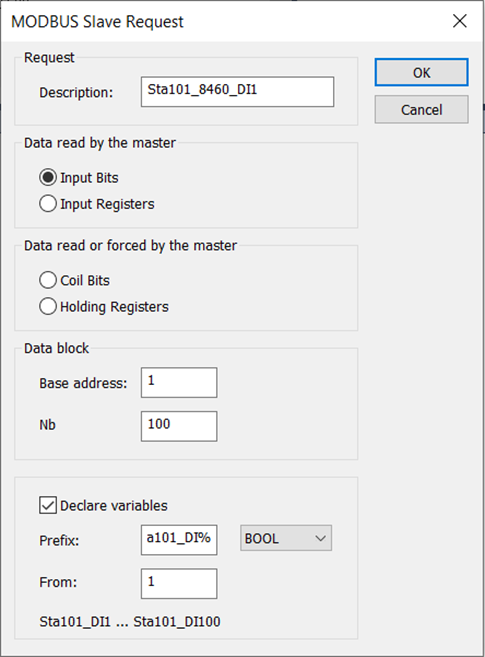Open the BOOL data type dropdown
The height and width of the screenshot is (657, 485).
(x=286, y=538)
